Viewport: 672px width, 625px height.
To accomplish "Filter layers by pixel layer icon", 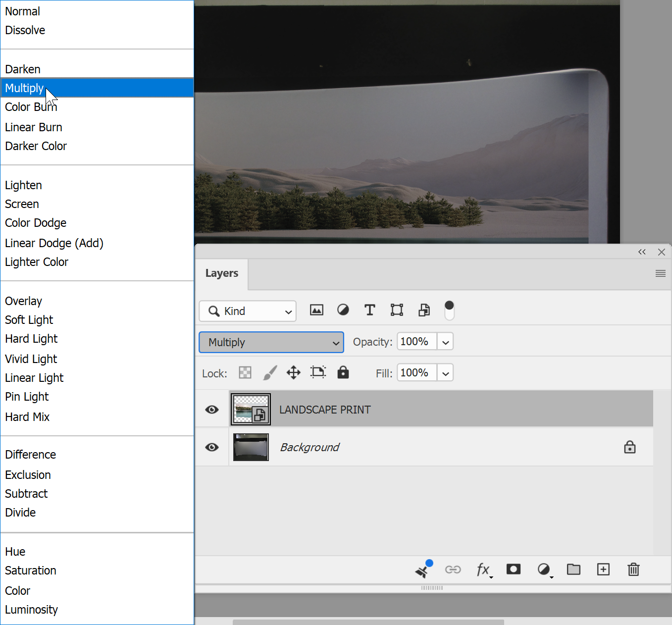I will [x=316, y=310].
